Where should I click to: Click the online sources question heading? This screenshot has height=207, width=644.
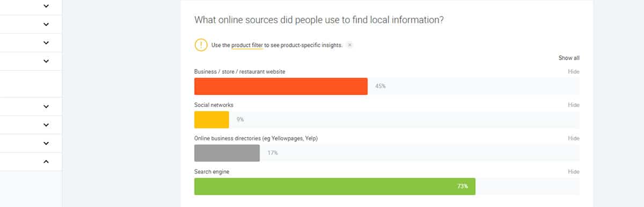coord(319,20)
